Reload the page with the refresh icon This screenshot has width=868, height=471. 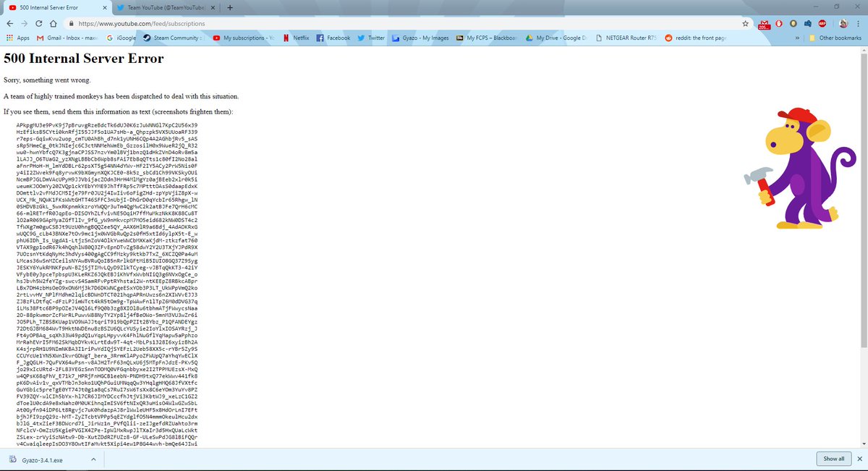click(41, 23)
